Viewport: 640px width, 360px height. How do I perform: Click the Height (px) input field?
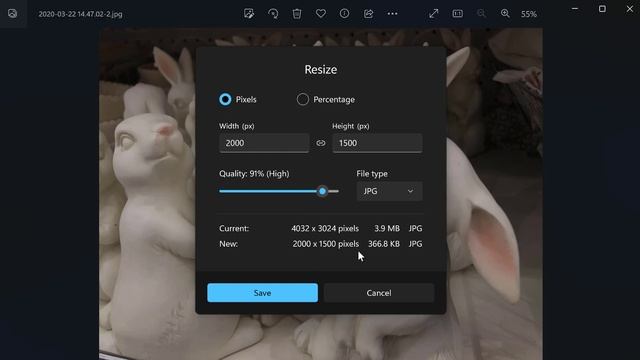click(x=377, y=143)
